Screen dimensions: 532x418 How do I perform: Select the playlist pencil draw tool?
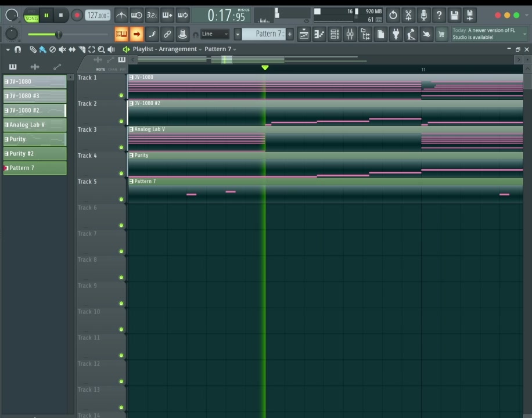pos(33,49)
